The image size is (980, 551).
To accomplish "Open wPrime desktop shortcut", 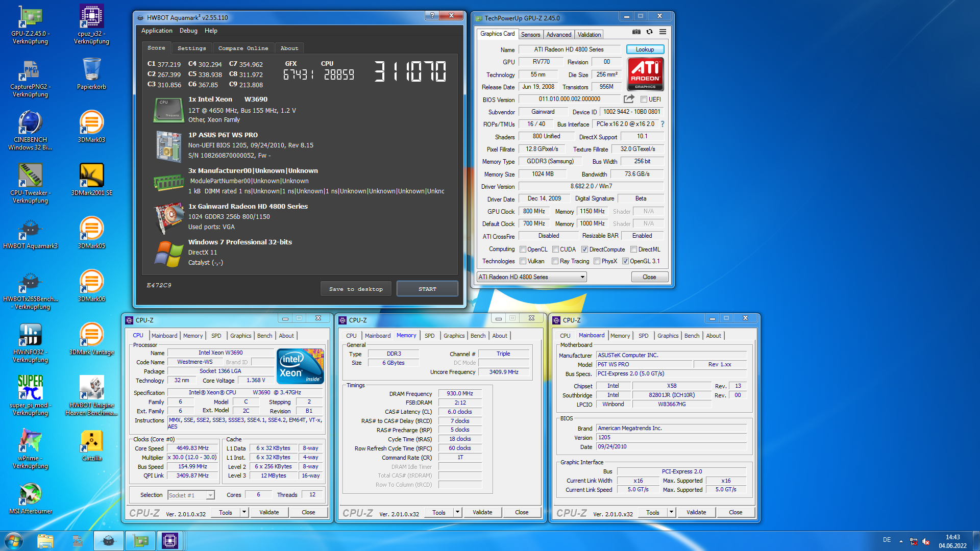I will (x=31, y=449).
